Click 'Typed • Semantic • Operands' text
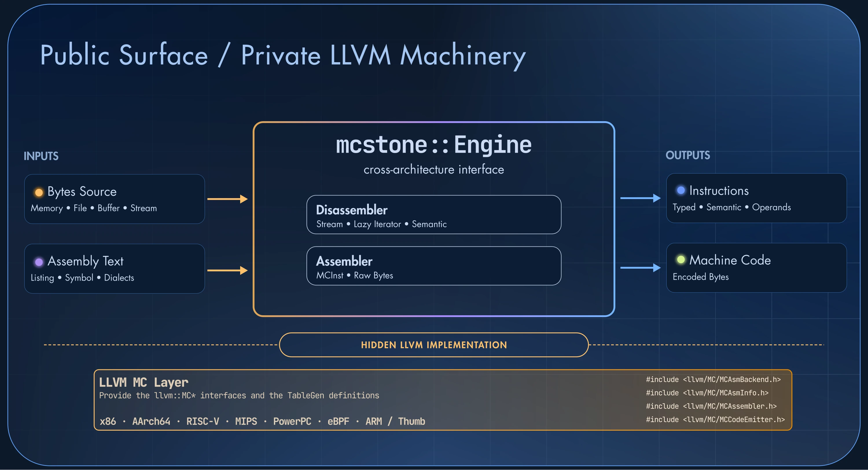 [x=731, y=207]
